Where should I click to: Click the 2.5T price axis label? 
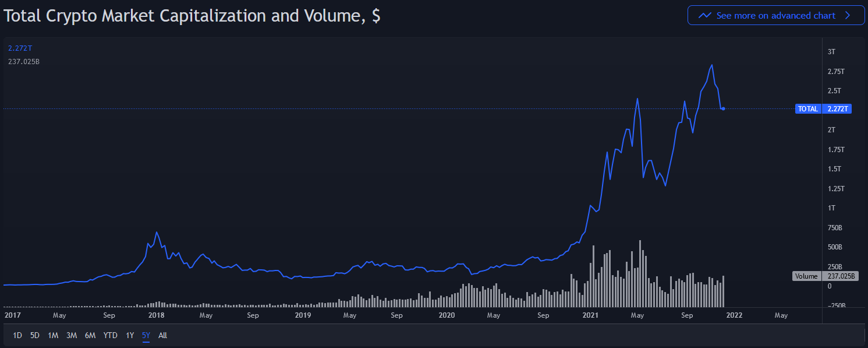pos(834,91)
